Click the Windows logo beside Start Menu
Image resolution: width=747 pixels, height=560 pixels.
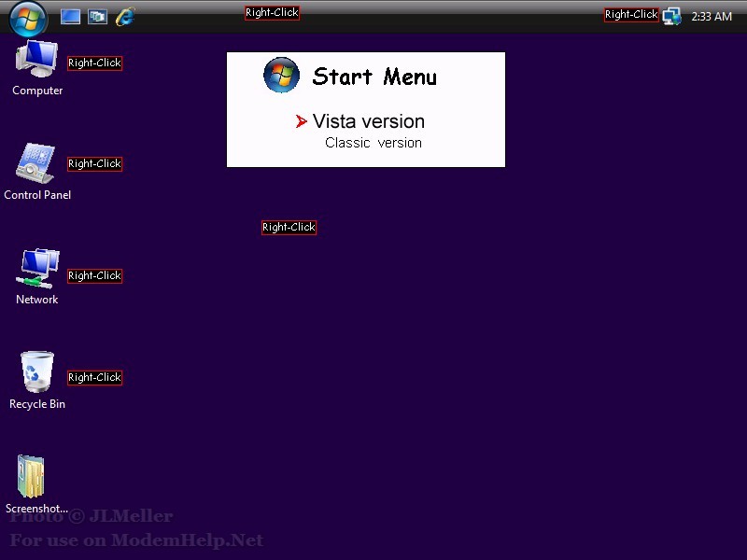[282, 75]
